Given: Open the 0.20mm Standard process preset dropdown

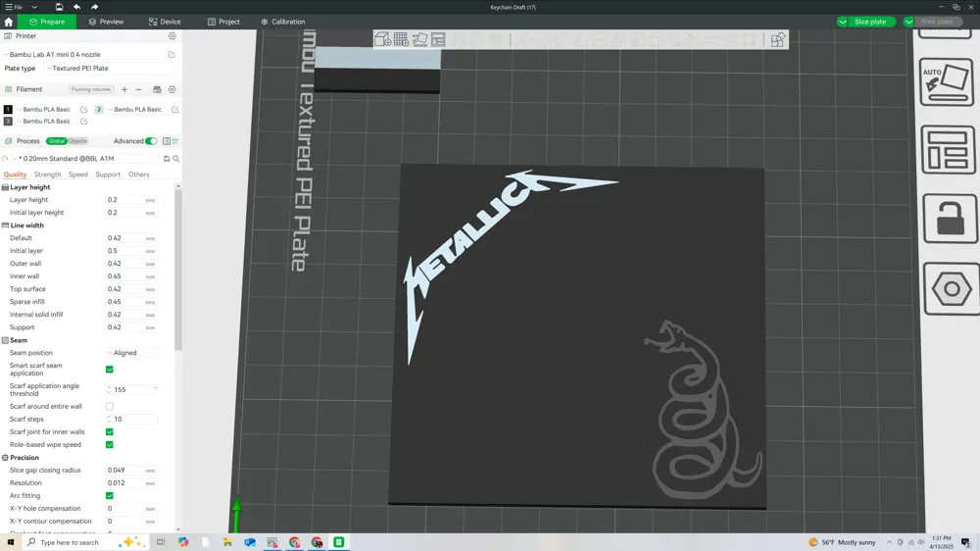Looking at the screenshot, I should pos(86,159).
